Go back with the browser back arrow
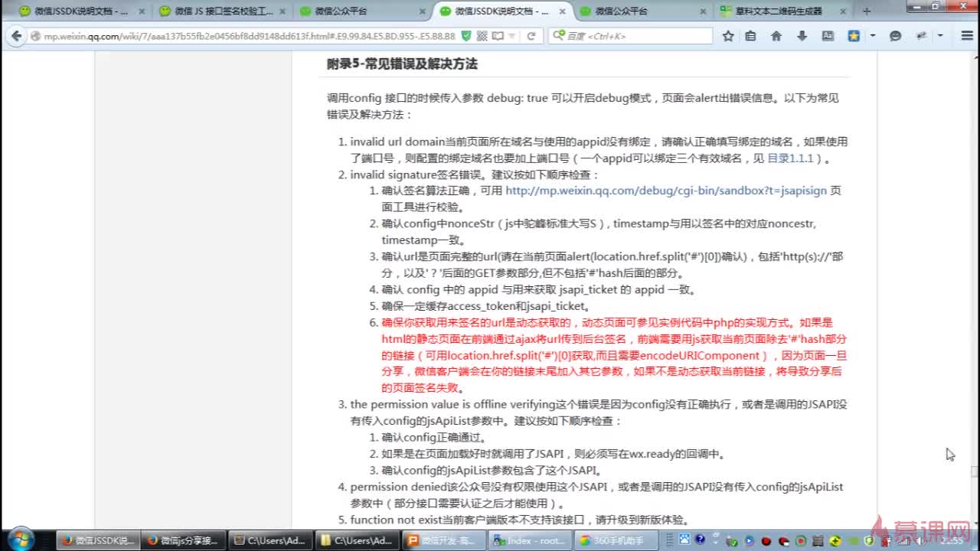Viewport: 980px width, 551px height. click(x=15, y=36)
